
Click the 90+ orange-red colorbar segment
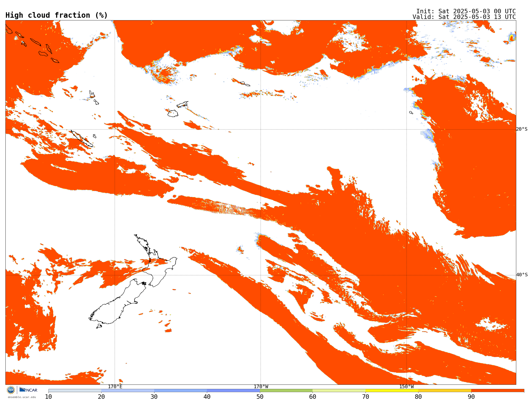tap(498, 390)
